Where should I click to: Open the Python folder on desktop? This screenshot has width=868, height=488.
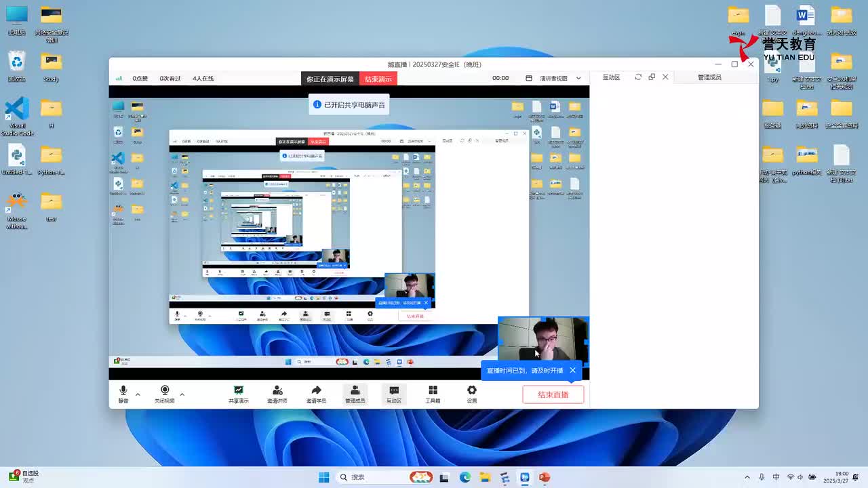(51, 160)
